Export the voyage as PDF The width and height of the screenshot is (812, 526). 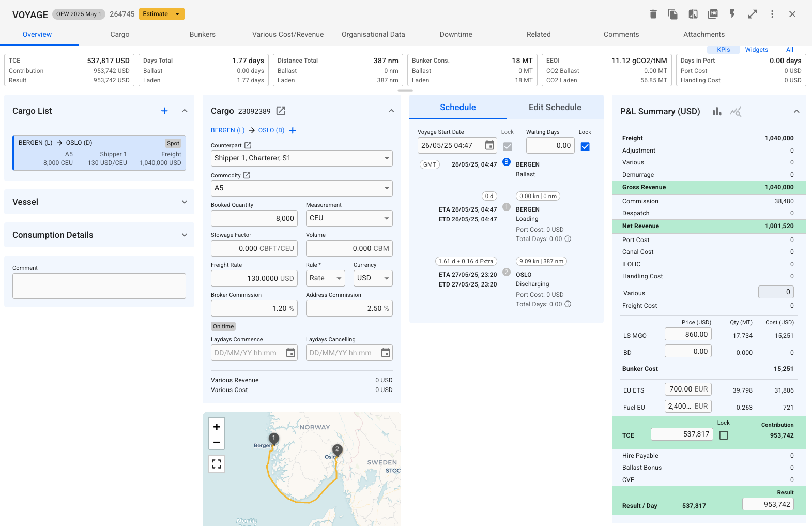pos(713,14)
